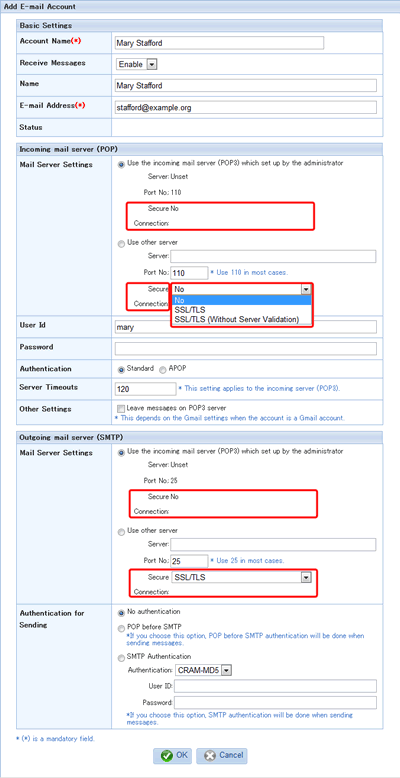Check Leave messages on POP3 server

(120, 408)
